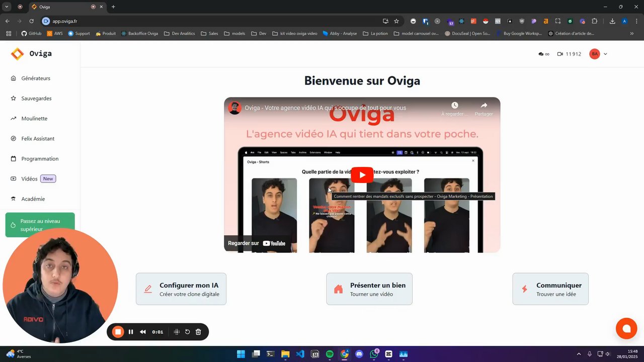Viewport: 644px width, 362px height.
Task: Open Spotify from the taskbar
Action: [x=330, y=354]
